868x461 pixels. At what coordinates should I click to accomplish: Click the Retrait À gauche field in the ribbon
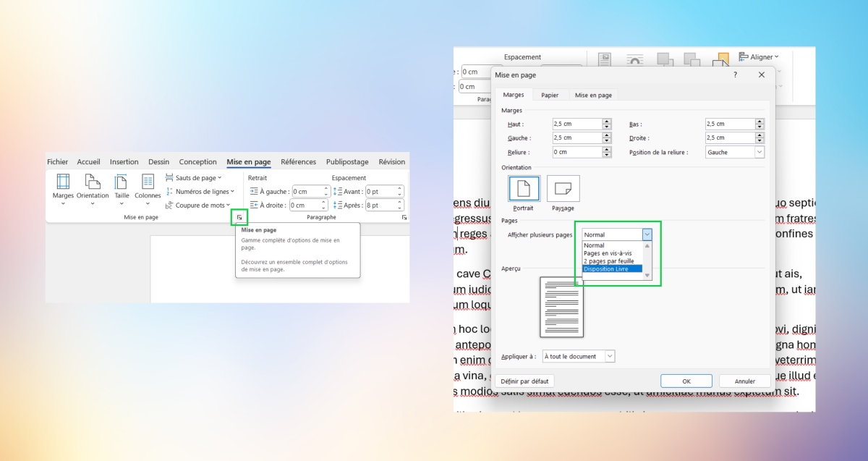pos(311,191)
